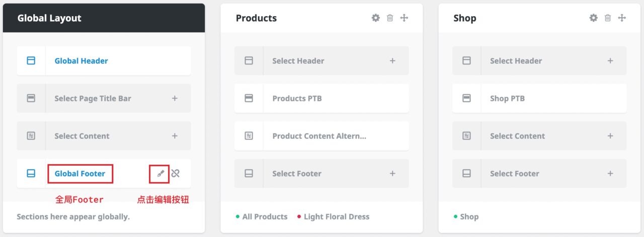Click the unlink icon beside Global Footer
The width and height of the screenshot is (644, 237).
175,174
